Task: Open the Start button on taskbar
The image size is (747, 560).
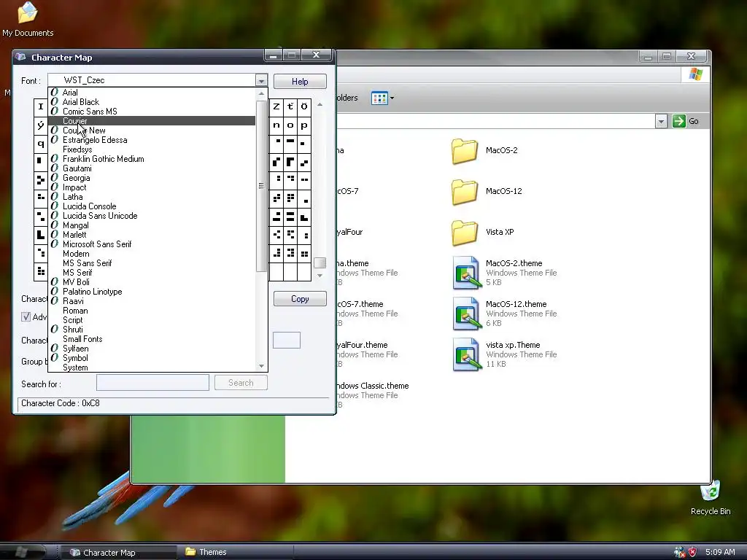Action: tap(23, 552)
